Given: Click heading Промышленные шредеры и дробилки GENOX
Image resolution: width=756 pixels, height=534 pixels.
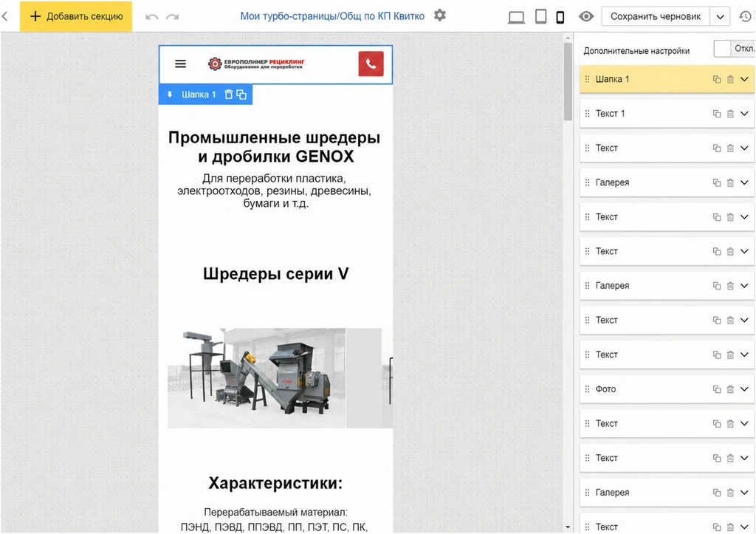Looking at the screenshot, I should pos(275,147).
